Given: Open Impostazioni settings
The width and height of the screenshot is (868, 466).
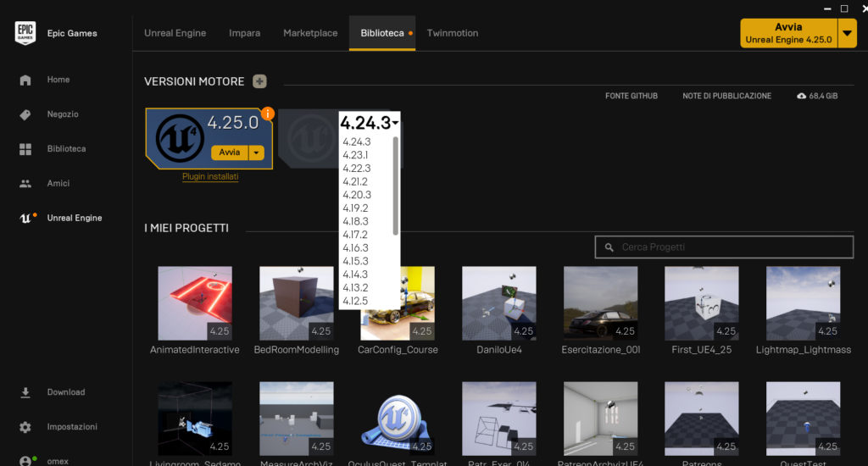Looking at the screenshot, I should (72, 427).
